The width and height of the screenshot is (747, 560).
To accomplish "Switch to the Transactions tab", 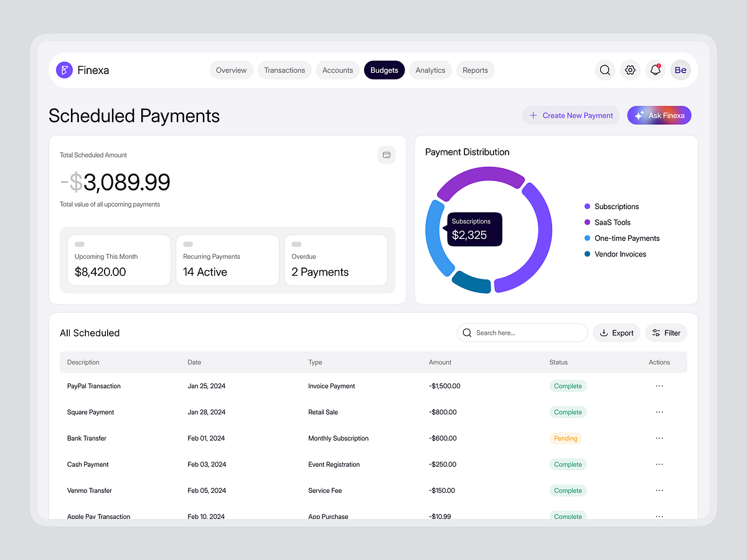I will point(284,70).
